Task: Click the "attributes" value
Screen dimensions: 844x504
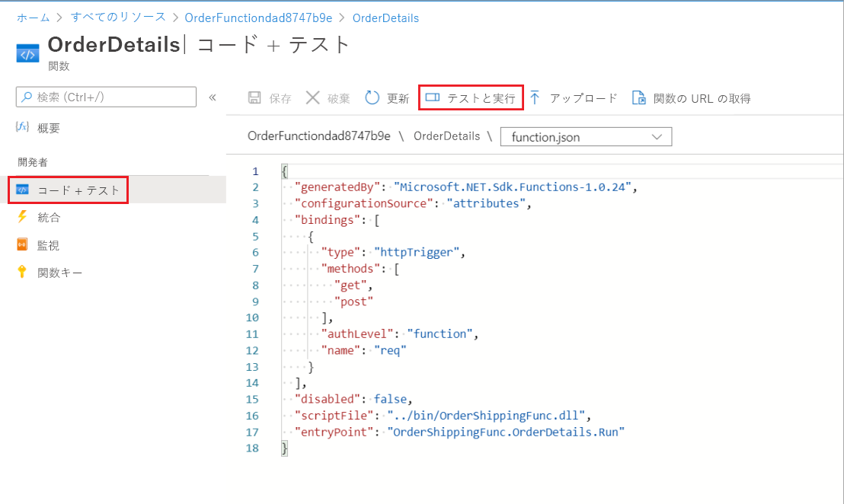Action: [x=486, y=203]
